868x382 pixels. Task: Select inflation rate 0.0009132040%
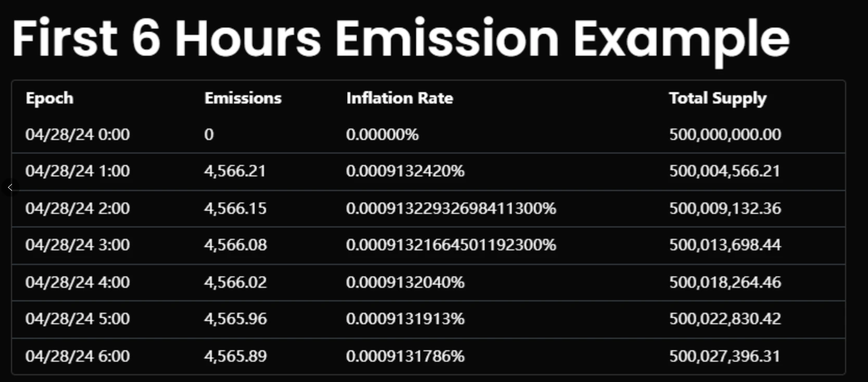click(405, 283)
